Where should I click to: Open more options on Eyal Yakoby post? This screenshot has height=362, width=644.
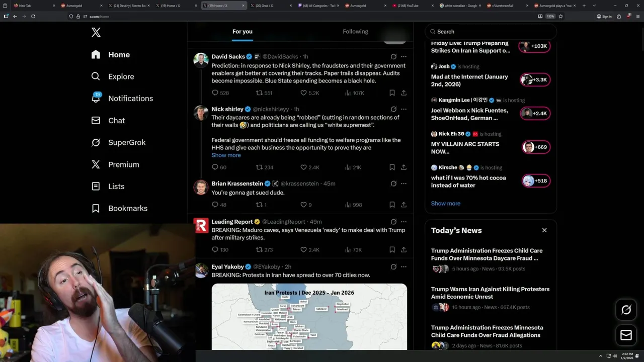(x=404, y=266)
